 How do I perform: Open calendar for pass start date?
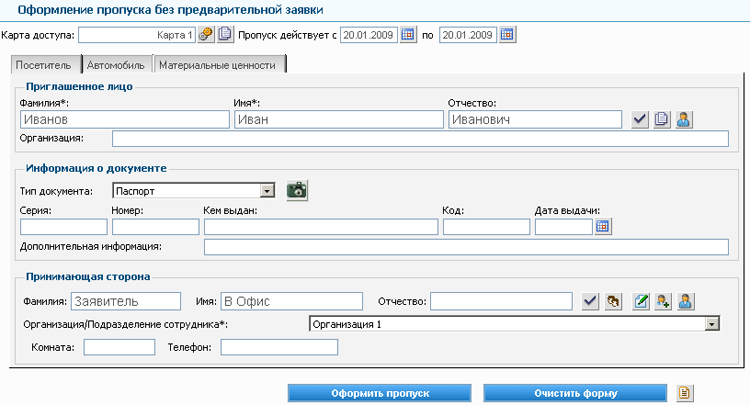(408, 34)
